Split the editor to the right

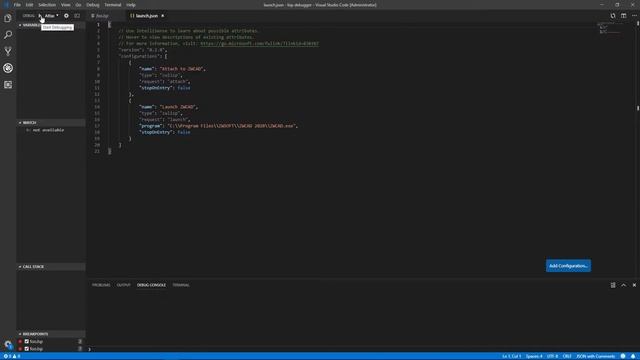(x=623, y=16)
